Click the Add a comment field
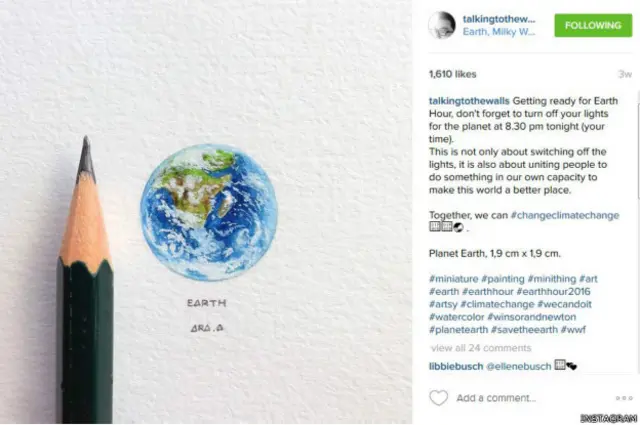Viewport: 640px width, 425px height. click(x=496, y=398)
